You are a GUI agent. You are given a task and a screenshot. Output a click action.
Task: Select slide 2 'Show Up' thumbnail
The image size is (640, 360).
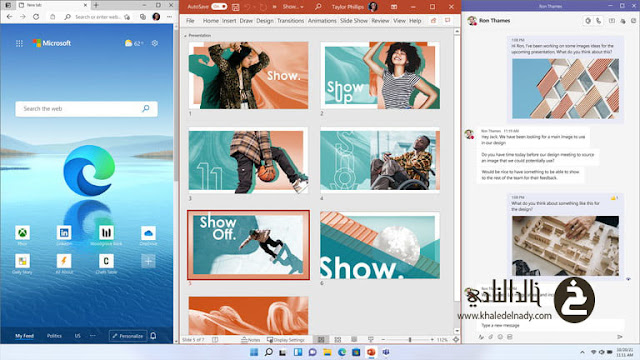pyautogui.click(x=380, y=75)
